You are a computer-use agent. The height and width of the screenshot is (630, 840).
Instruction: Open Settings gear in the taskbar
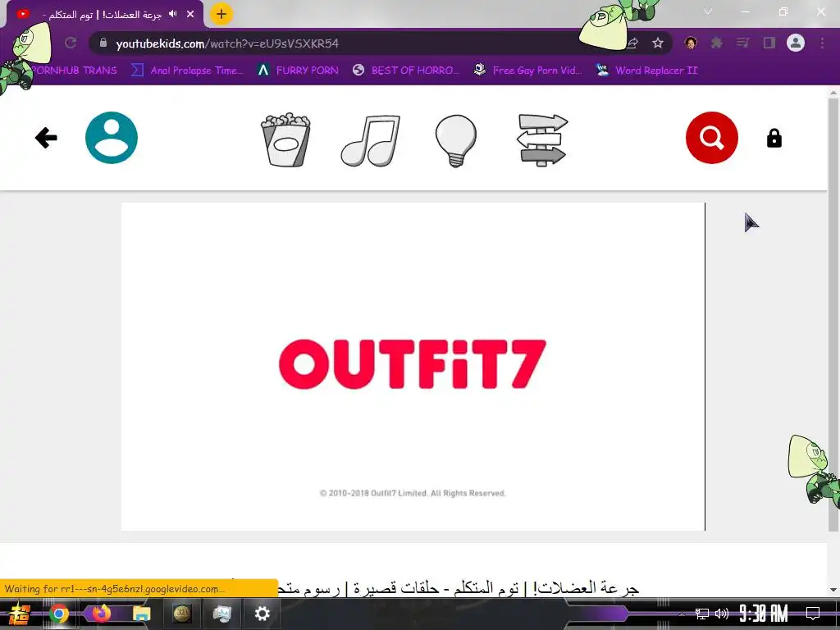click(262, 614)
